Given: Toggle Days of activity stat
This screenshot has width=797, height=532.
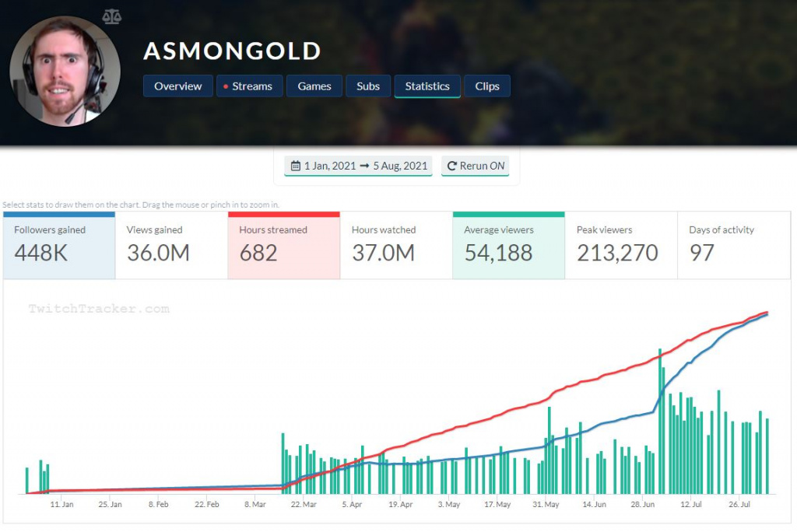Looking at the screenshot, I should (734, 246).
